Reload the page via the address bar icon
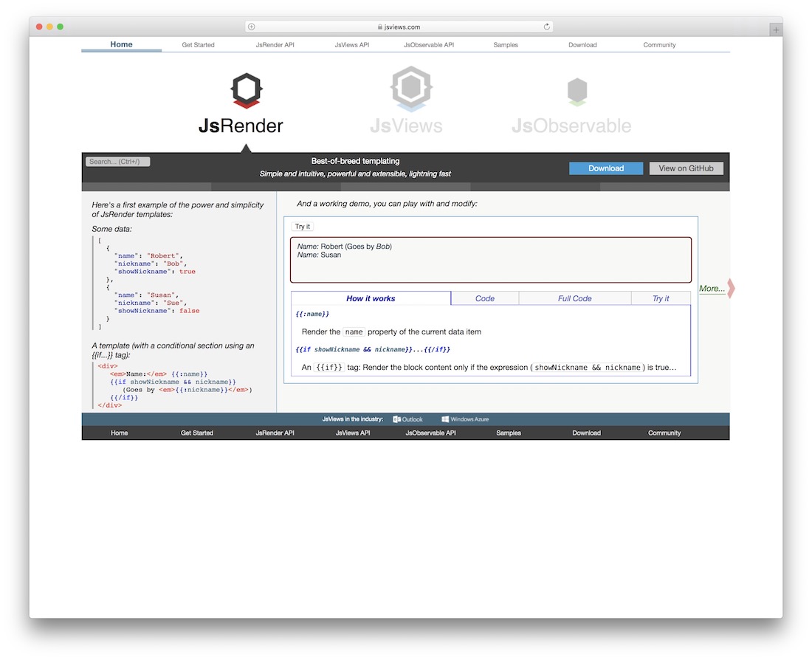 547,26
